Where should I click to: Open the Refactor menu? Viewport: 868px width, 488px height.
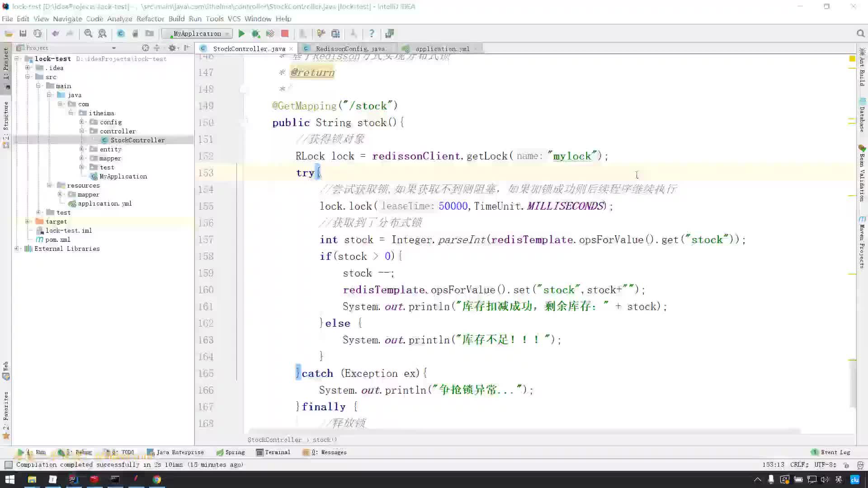tap(150, 19)
